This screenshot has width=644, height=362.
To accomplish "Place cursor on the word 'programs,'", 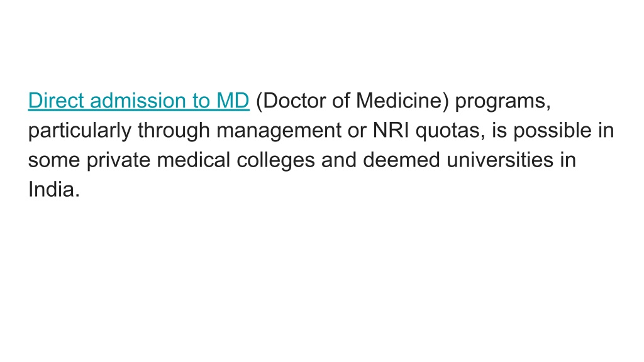I will pos(503,102).
